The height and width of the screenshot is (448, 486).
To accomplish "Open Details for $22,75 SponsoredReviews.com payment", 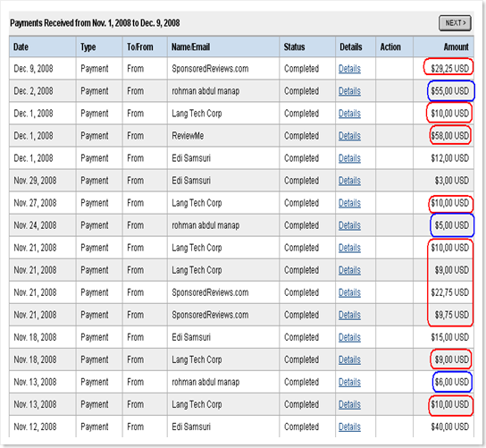I will [349, 292].
